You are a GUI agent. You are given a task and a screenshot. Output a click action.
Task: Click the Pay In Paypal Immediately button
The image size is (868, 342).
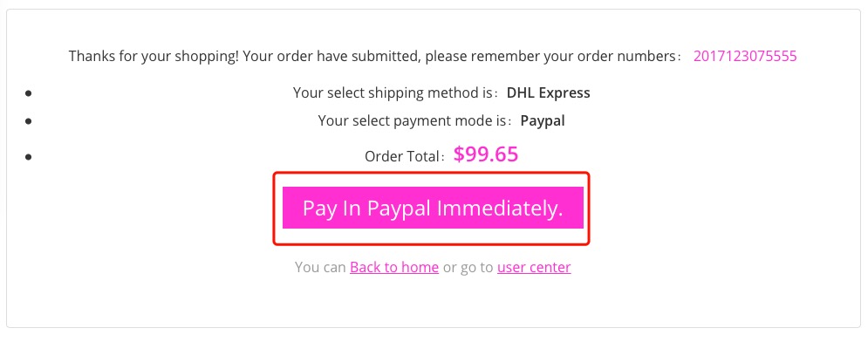coord(433,208)
